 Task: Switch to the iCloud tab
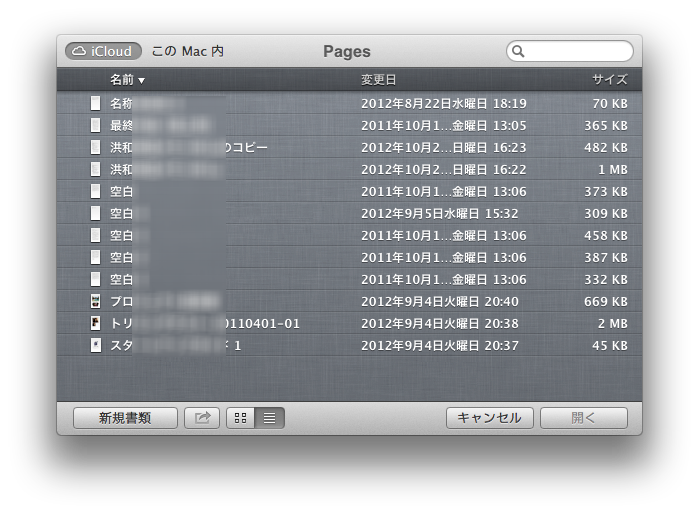[x=103, y=51]
